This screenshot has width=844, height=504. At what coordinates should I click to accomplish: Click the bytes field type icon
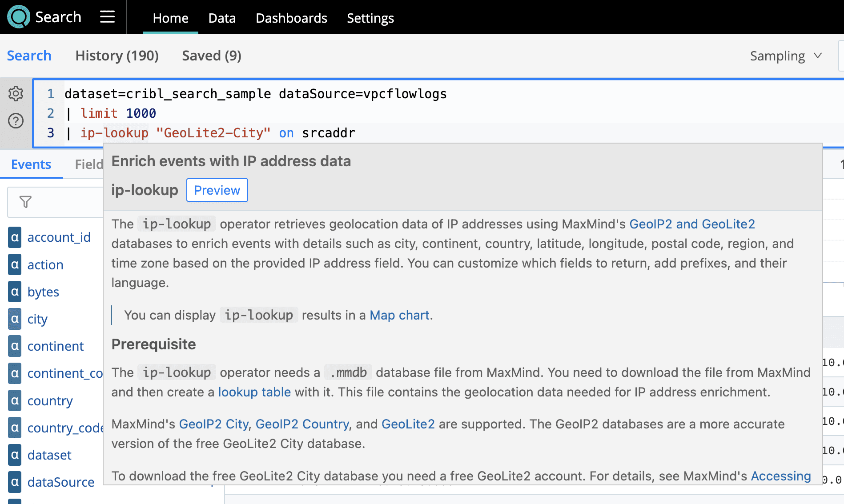(15, 292)
